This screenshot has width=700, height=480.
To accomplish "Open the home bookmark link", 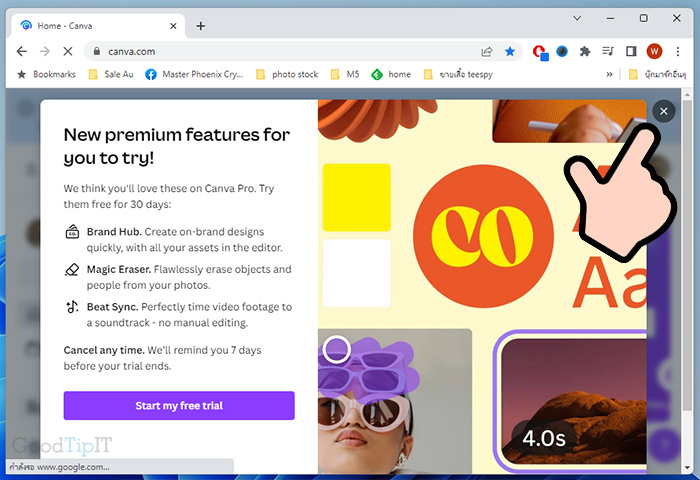I will (x=391, y=74).
